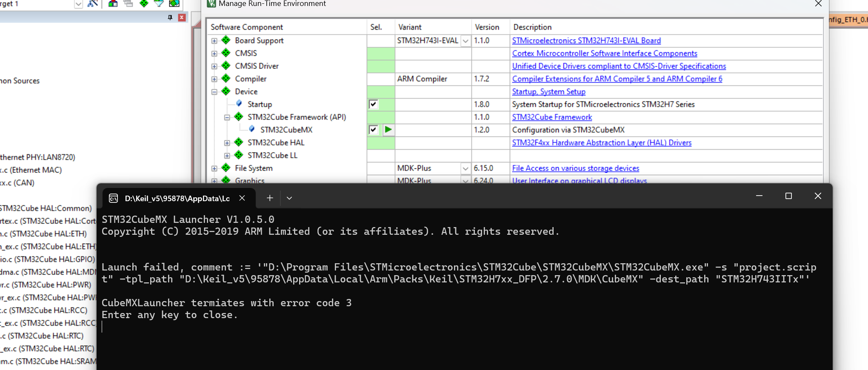This screenshot has width=868, height=370.
Task: Click the blue Startup component icon
Action: click(x=239, y=103)
